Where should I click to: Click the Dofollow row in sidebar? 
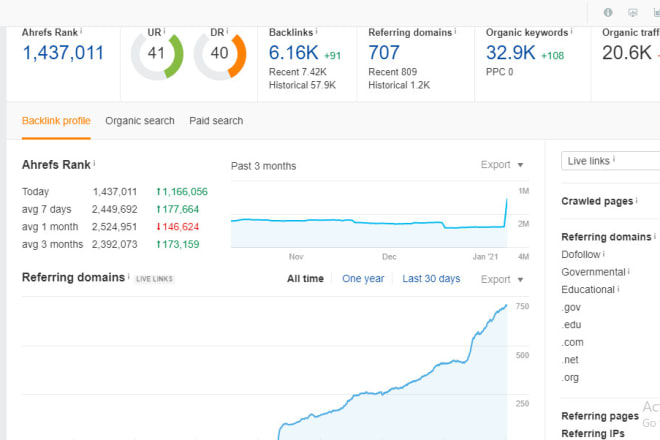point(581,254)
